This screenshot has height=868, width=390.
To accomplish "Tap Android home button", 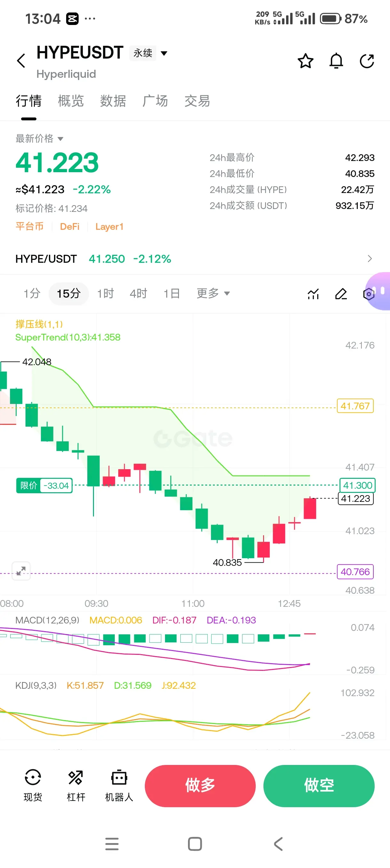I will [x=195, y=844].
